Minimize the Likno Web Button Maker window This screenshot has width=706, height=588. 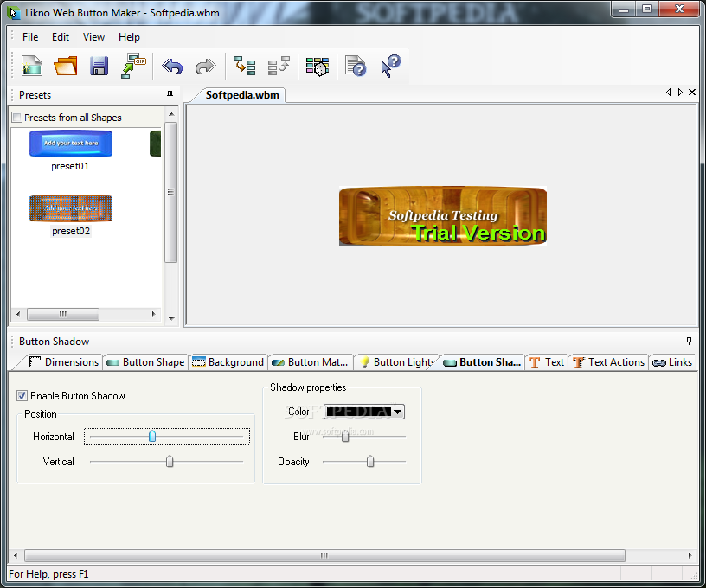click(624, 9)
